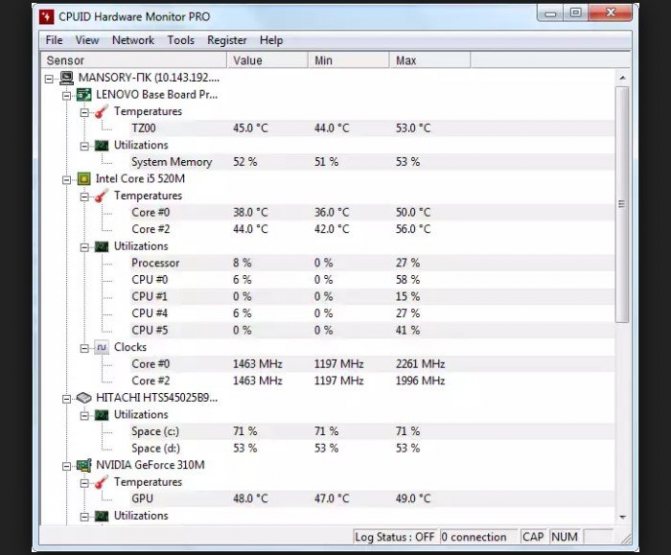Image resolution: width=671 pixels, height=555 pixels.
Task: Click the window resize grip in status bar corner
Action: tap(626, 540)
